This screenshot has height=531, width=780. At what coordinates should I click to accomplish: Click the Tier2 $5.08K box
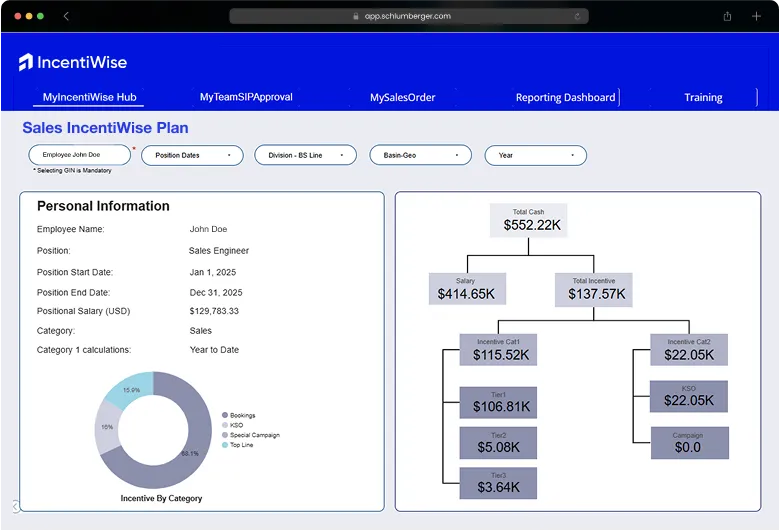pos(498,442)
